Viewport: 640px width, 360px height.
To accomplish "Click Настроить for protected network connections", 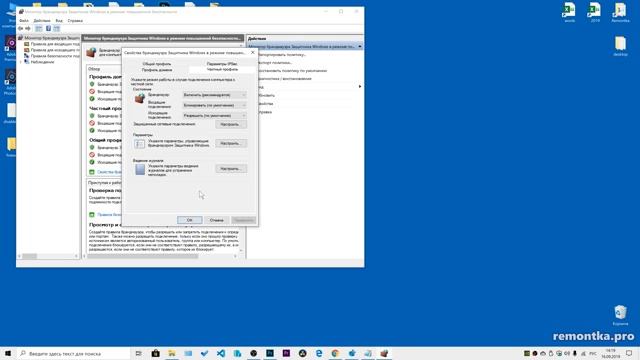I will 231,124.
